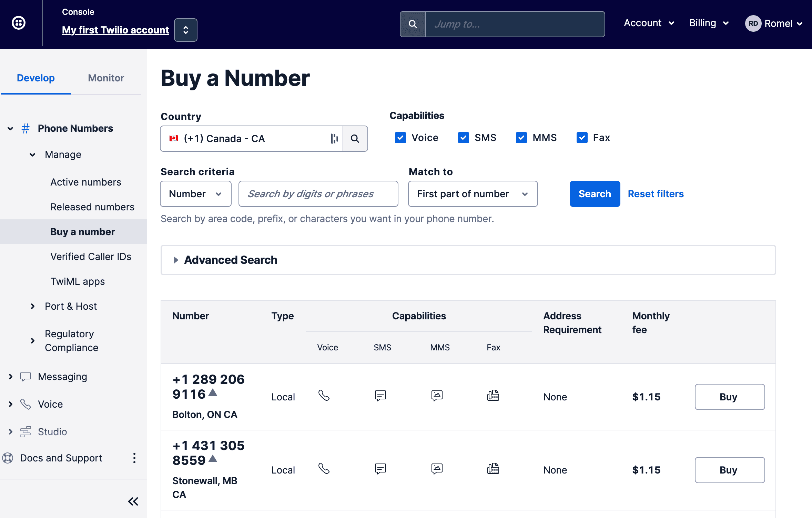
Task: Click the Country field grid icon
Action: [x=334, y=139]
